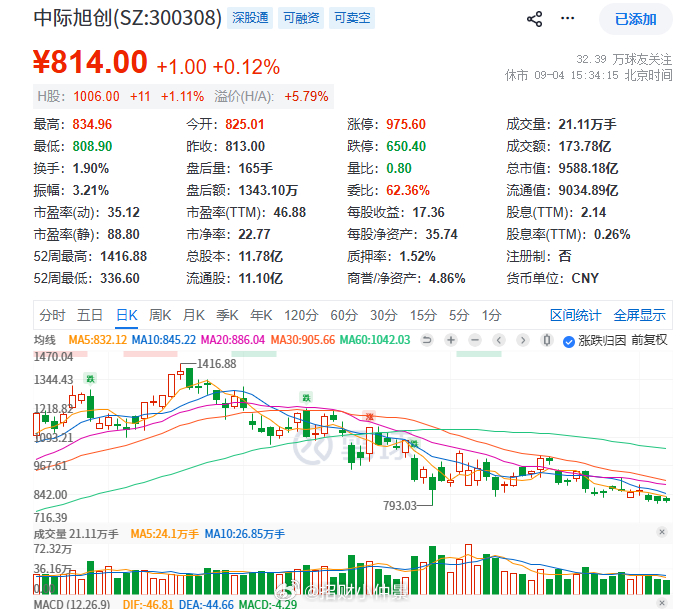Click the chart reset undo arrow icon
Viewport: 686px width, 609px height.
click(427, 340)
